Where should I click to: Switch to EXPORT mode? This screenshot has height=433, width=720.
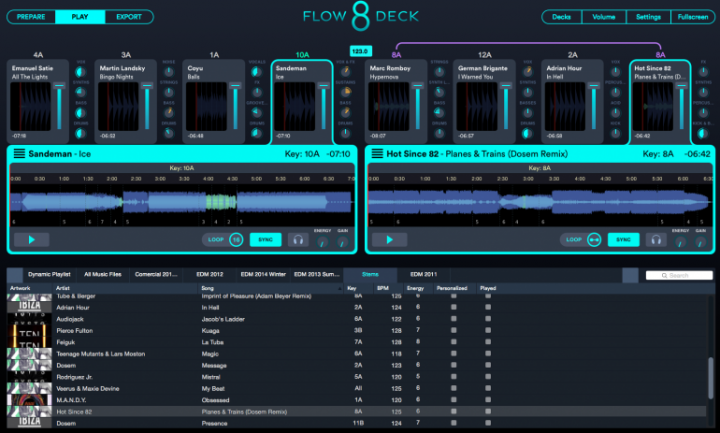[x=129, y=17]
